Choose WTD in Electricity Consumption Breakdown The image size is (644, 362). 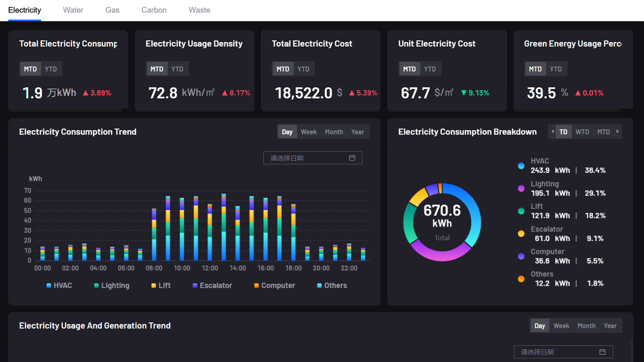coord(582,132)
